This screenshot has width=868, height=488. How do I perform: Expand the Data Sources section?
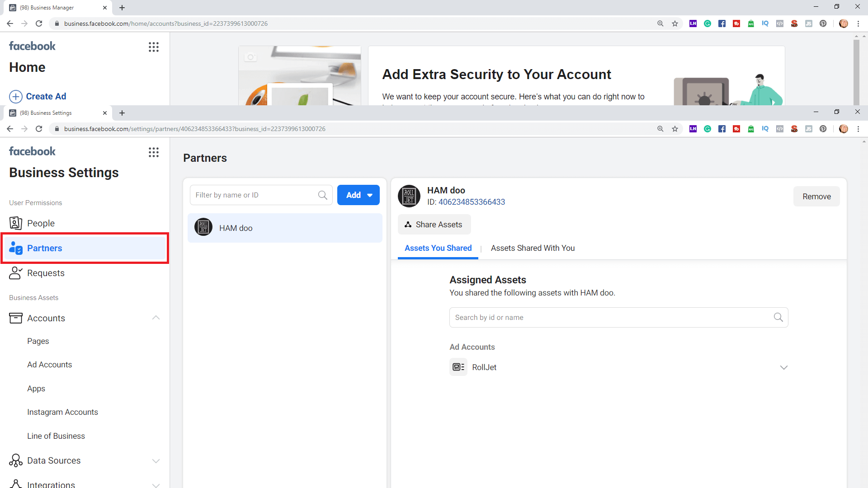click(156, 460)
